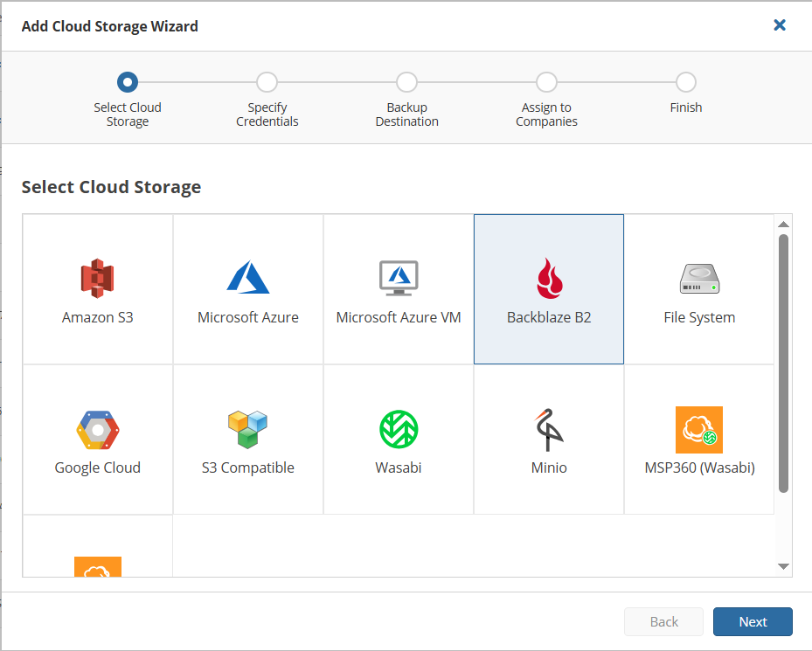
Task: Select the MSP360 (Wasabi) orange icon
Action: click(x=699, y=430)
